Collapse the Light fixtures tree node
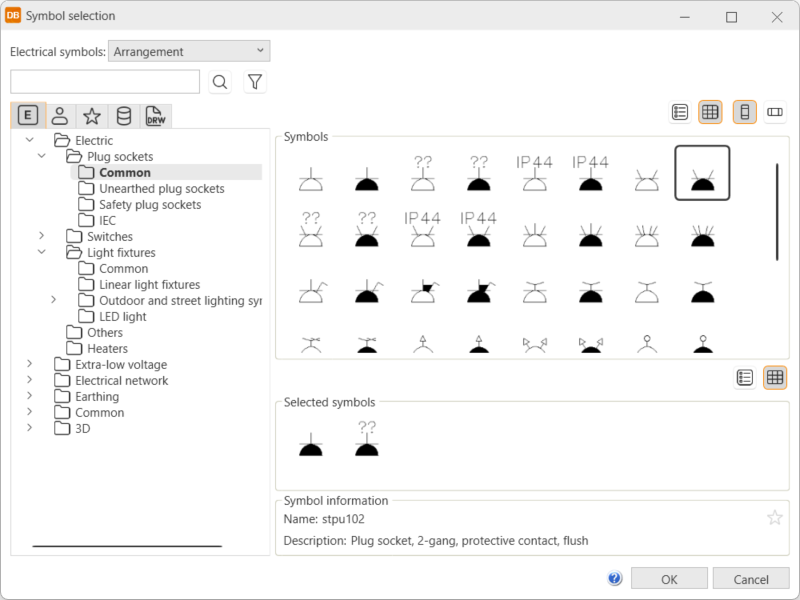This screenshot has width=800, height=600. tap(42, 252)
